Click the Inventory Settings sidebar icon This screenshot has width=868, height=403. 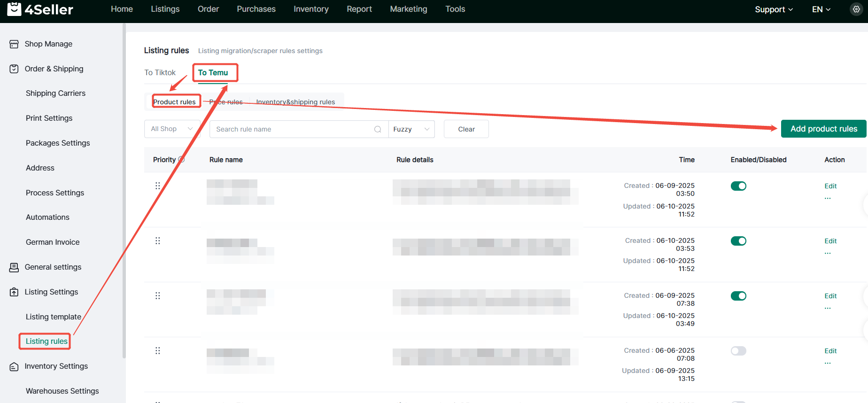(x=14, y=366)
